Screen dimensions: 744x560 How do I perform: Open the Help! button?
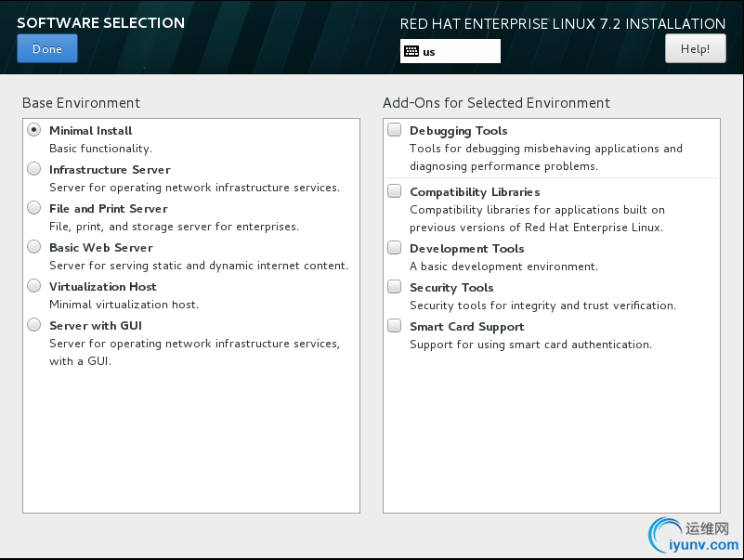[x=695, y=48]
